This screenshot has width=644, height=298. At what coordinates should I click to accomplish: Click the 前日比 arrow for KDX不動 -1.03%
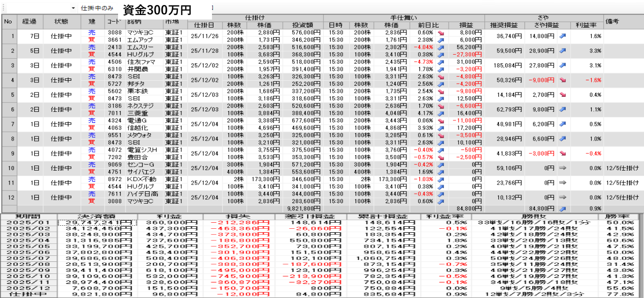(441, 179)
